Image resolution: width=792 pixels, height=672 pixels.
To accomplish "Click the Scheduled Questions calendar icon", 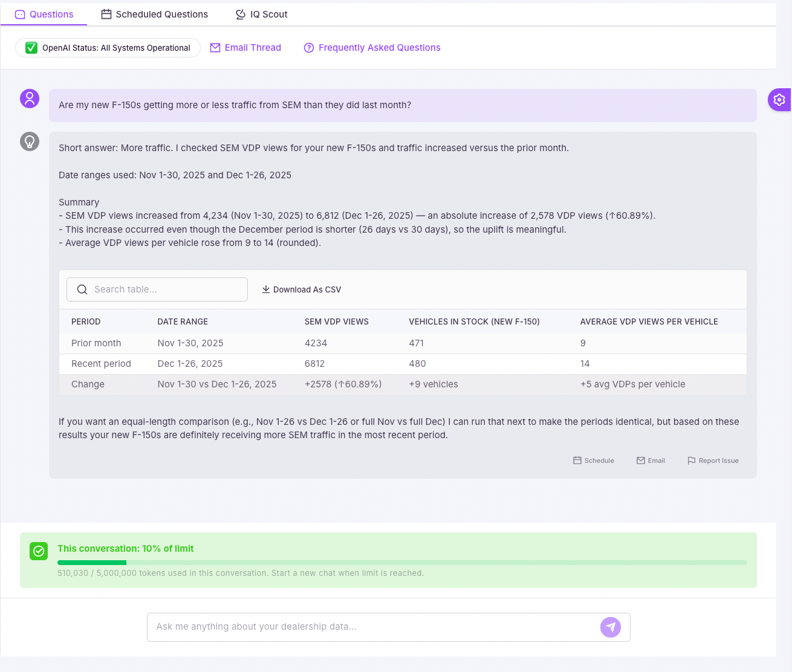I will (x=106, y=14).
